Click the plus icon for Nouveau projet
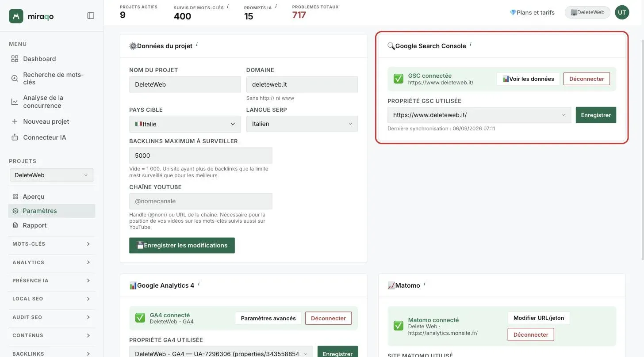Image resolution: width=644 pixels, height=357 pixels. pos(15,122)
